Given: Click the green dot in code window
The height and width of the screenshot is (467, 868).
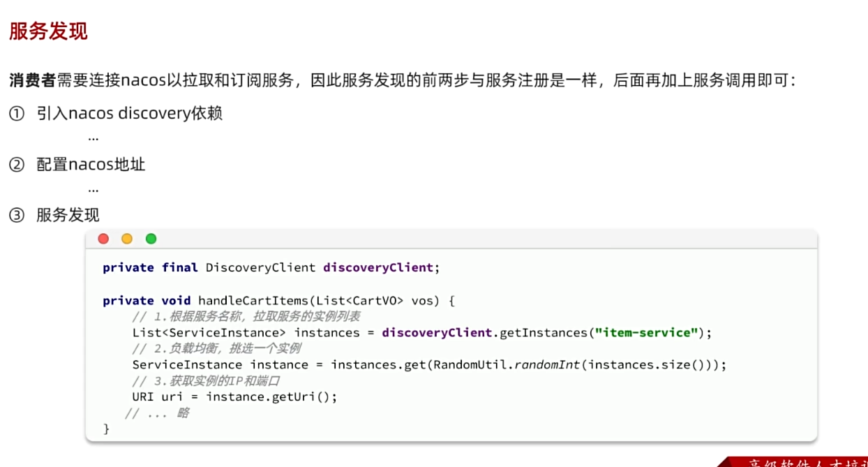Looking at the screenshot, I should point(151,239).
